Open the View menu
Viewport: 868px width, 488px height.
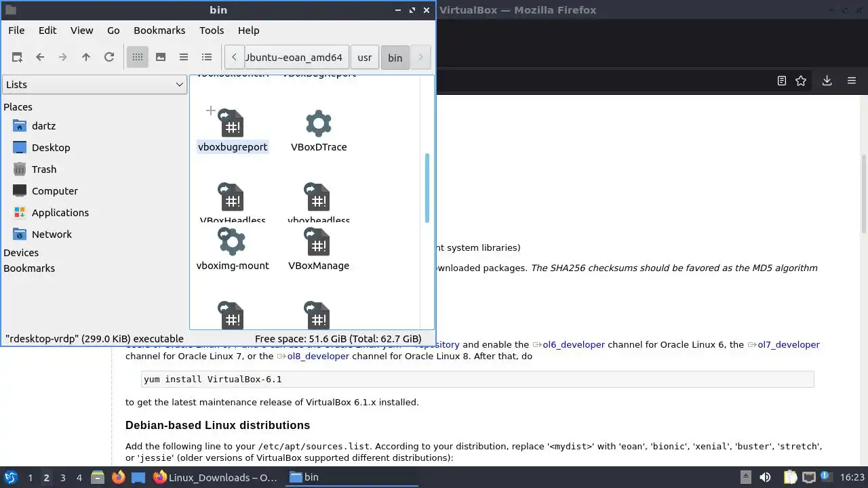[x=82, y=30]
